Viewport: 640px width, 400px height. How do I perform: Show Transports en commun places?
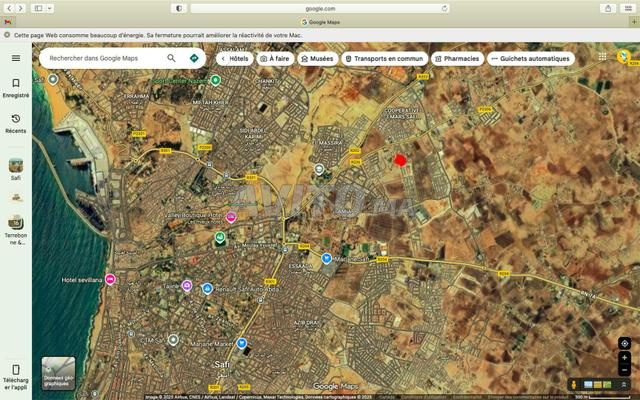(384, 59)
